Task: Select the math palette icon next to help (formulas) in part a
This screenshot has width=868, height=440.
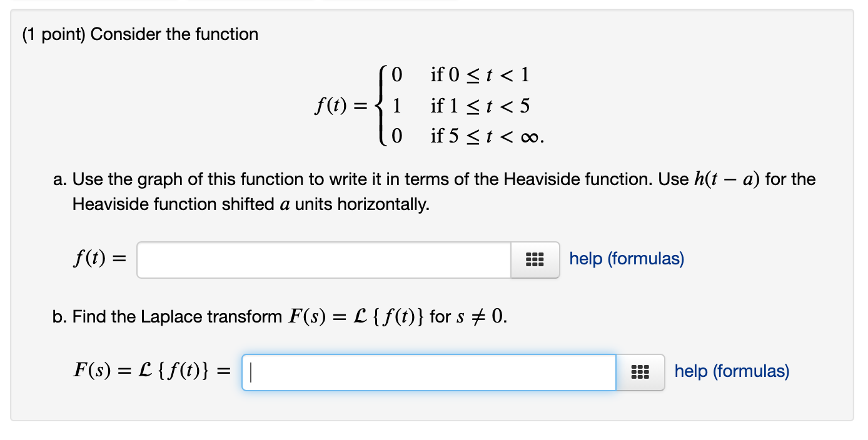Action: click(535, 259)
